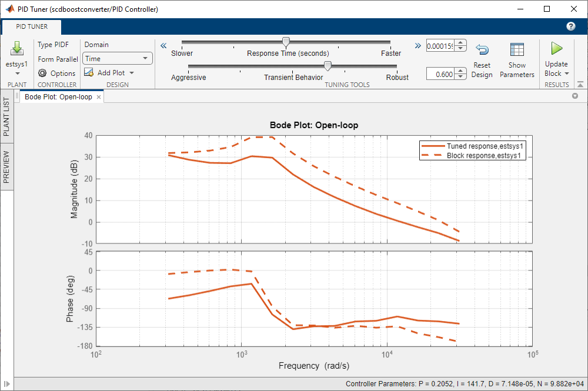The image size is (588, 391).
Task: Click the Block response,estsys1 legend entry
Action: point(473,156)
